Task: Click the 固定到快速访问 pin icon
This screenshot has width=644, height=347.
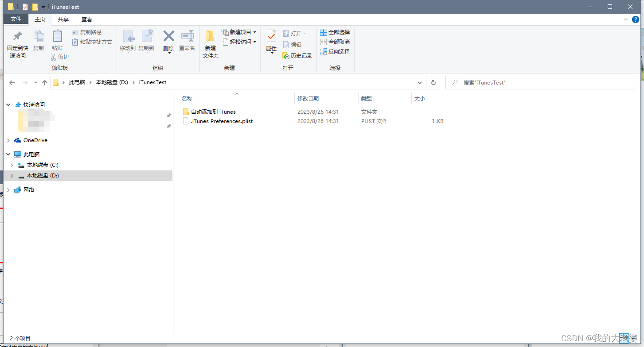Action: [18, 36]
